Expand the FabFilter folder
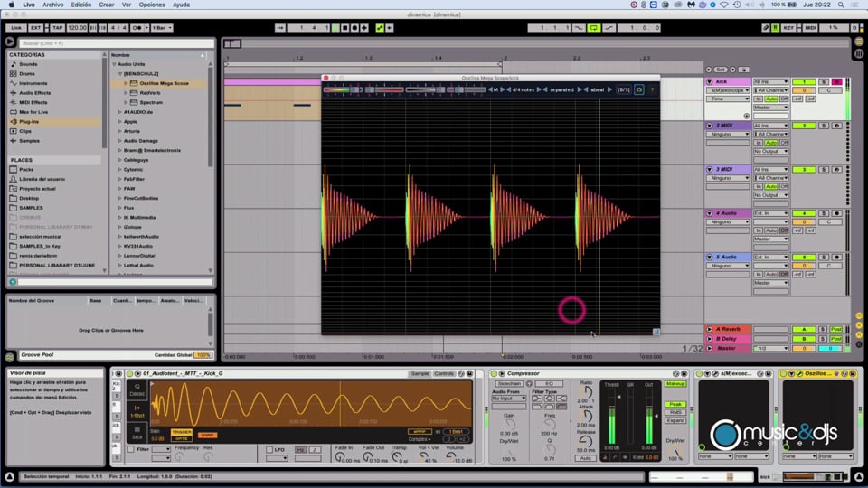 (x=120, y=179)
